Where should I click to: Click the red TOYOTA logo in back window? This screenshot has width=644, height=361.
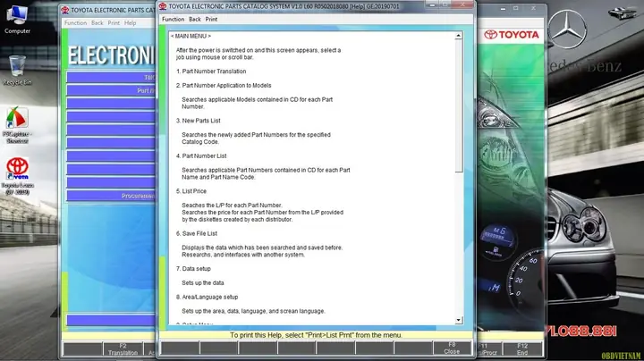point(512,35)
